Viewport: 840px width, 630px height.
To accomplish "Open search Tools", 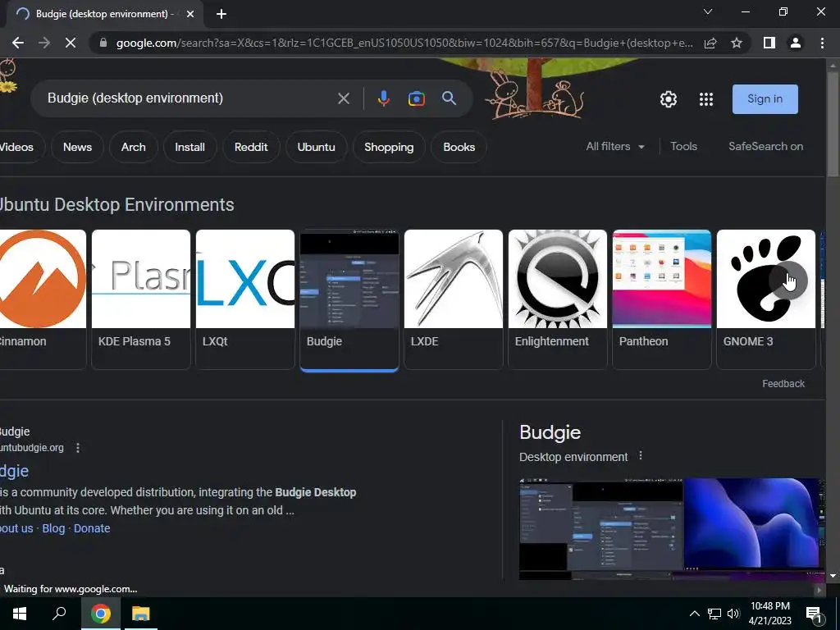I will tap(683, 146).
